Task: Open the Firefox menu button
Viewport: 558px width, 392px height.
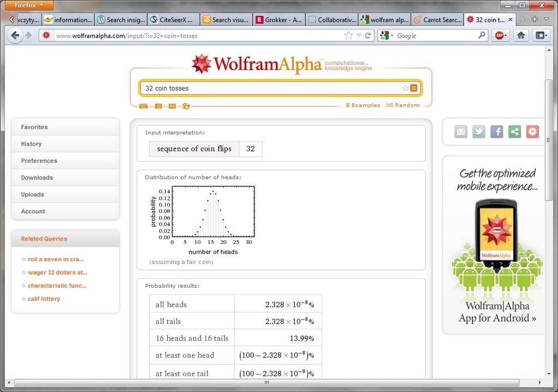Action: 29,5
